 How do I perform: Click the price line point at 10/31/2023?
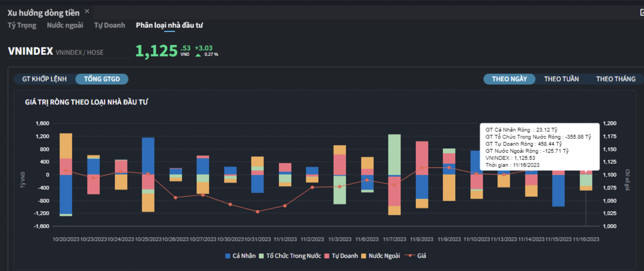[x=257, y=212]
